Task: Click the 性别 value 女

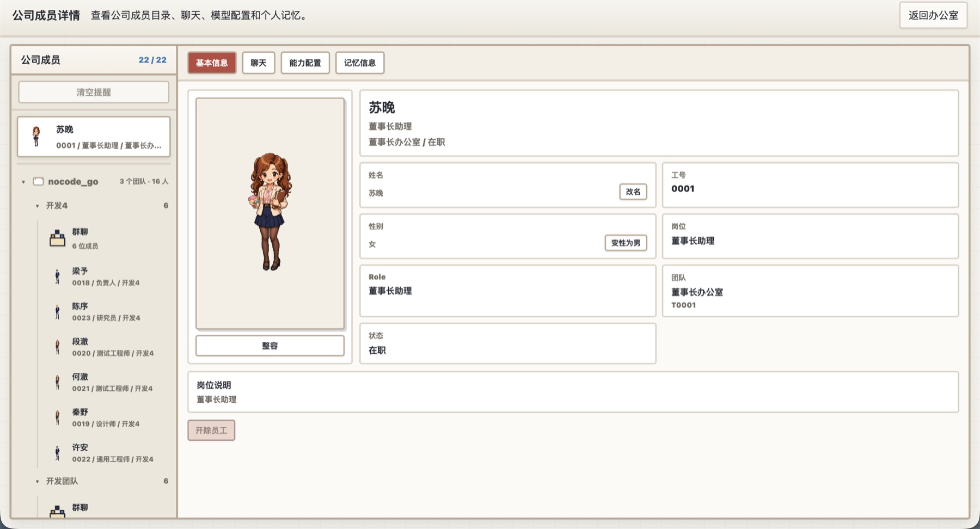Action: [372, 244]
